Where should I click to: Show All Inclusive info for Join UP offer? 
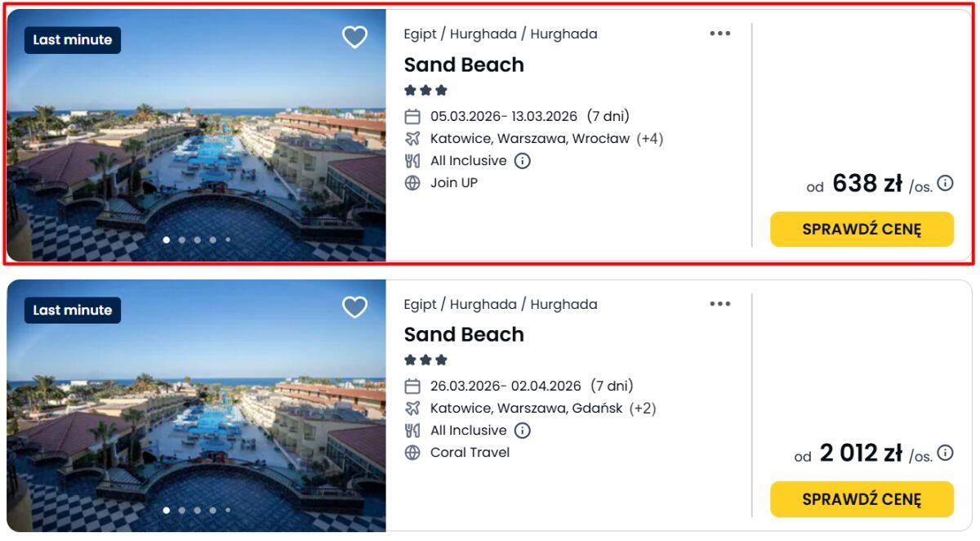click(x=523, y=161)
